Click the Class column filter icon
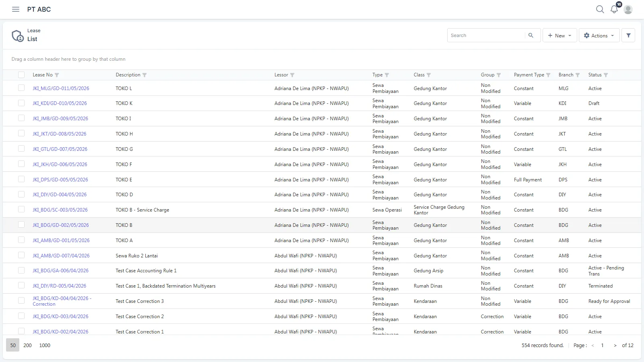 click(x=429, y=75)
